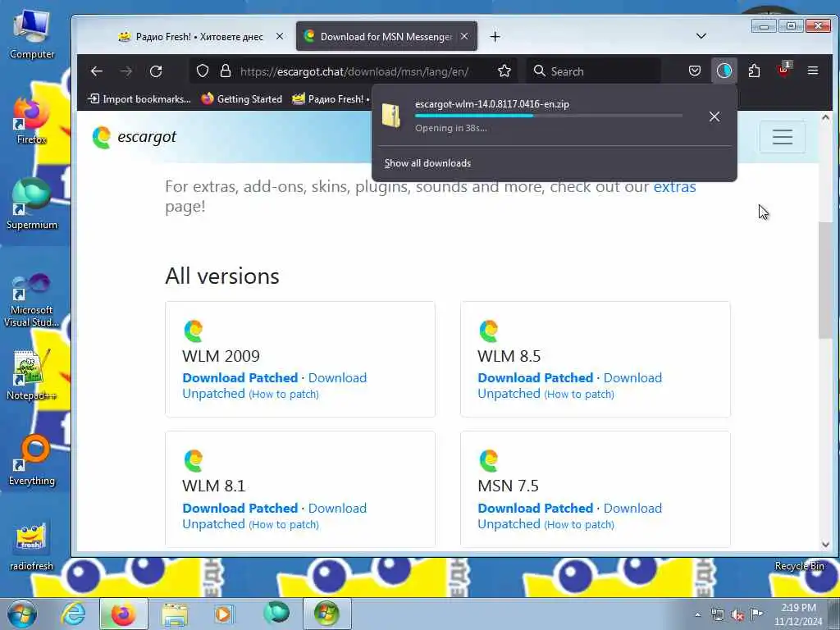Expand the list all tabs chevron
Image resolution: width=840 pixels, height=630 pixels.
(x=701, y=36)
